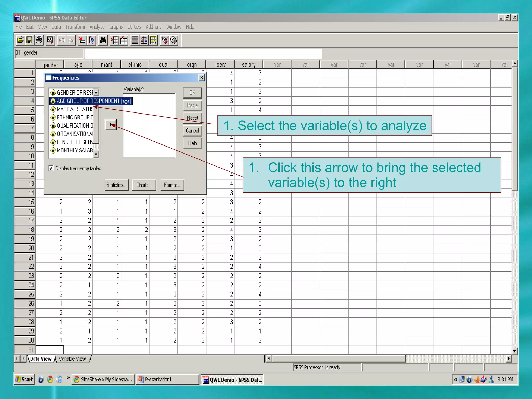Click Help in the Frequencies dialog

[x=192, y=143]
